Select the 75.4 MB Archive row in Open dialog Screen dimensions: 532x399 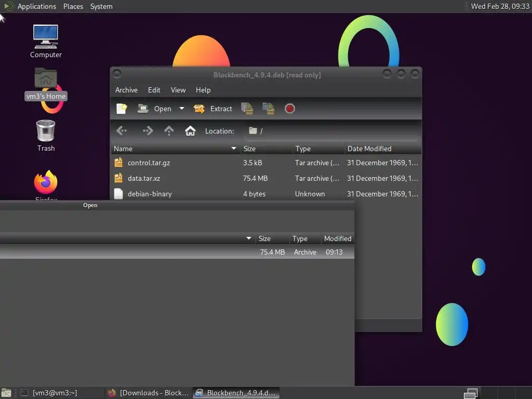(177, 252)
